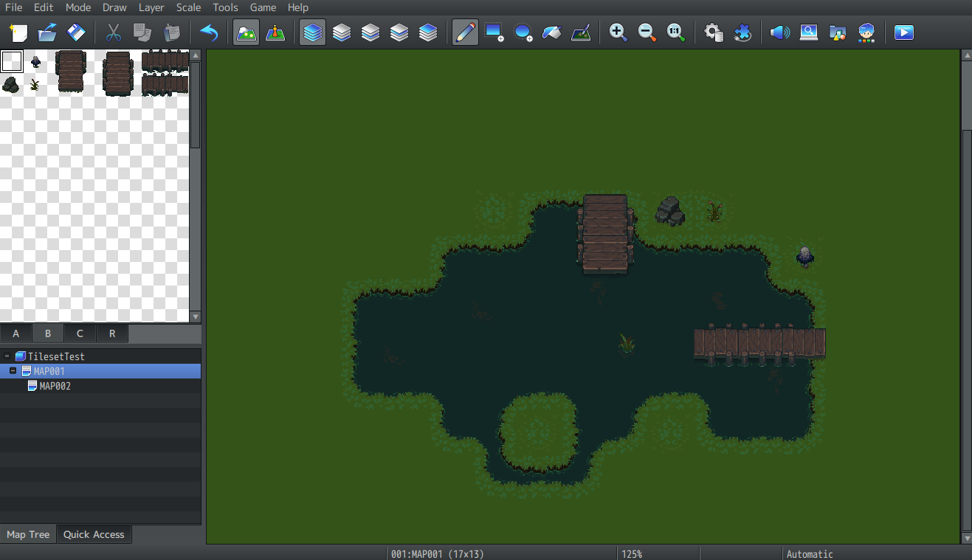Image resolution: width=972 pixels, height=560 pixels.
Task: Pick the weed plant tile in palette
Action: click(x=35, y=85)
